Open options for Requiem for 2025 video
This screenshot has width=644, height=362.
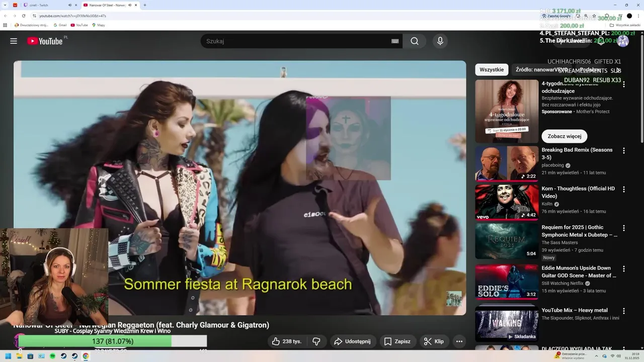pyautogui.click(x=624, y=228)
